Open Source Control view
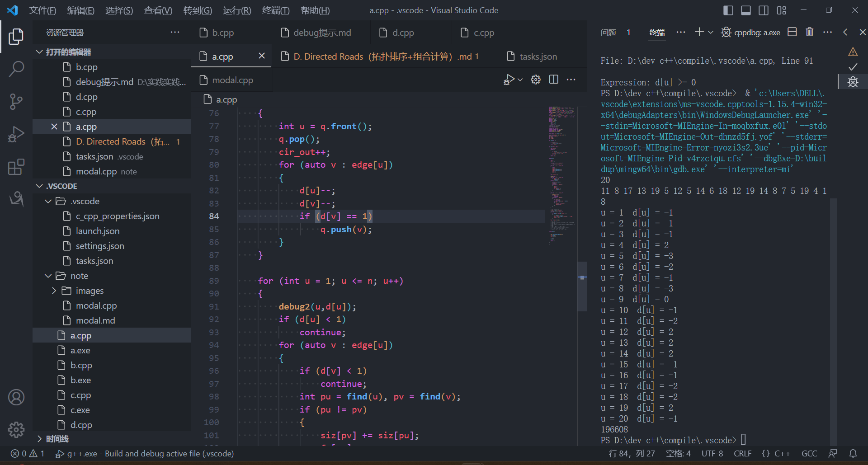The width and height of the screenshot is (868, 465). [x=16, y=102]
